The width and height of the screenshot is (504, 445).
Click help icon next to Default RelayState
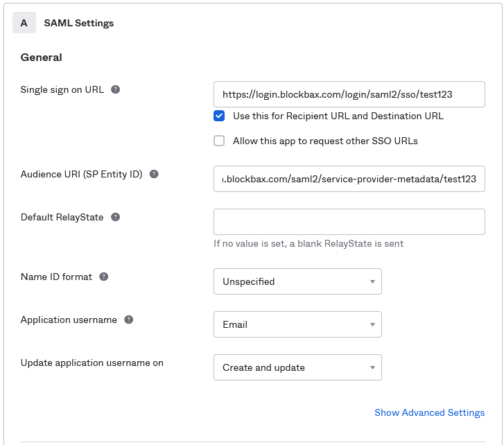coord(116,217)
